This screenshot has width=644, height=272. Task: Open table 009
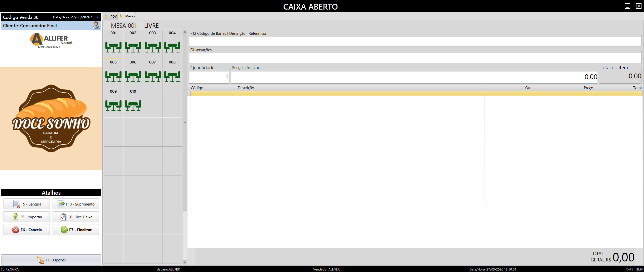113,105
